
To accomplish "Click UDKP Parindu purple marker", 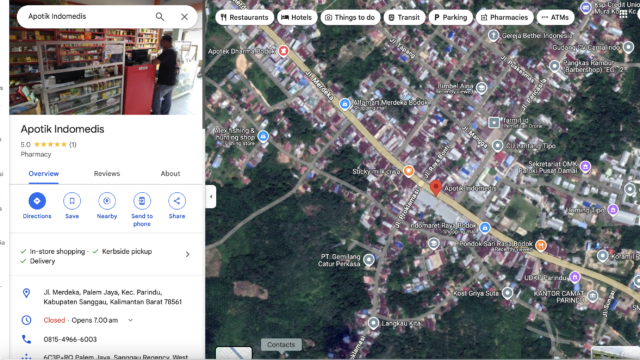I will click(575, 277).
